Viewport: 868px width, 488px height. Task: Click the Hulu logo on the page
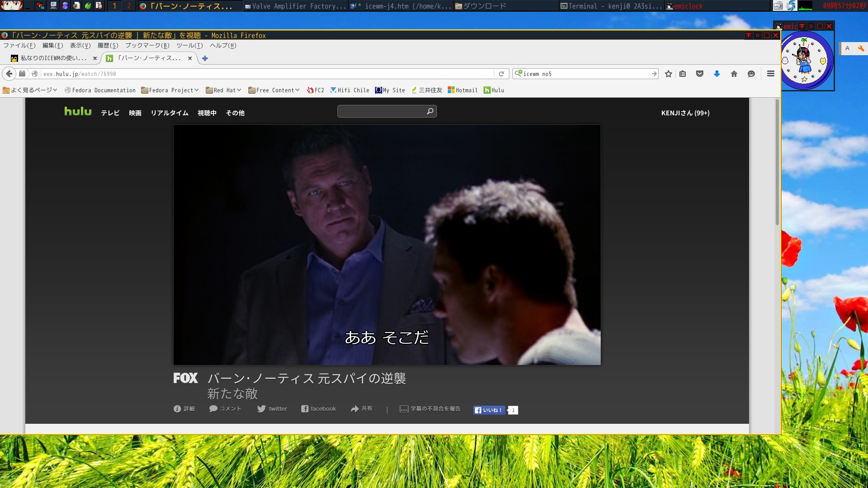(x=77, y=111)
